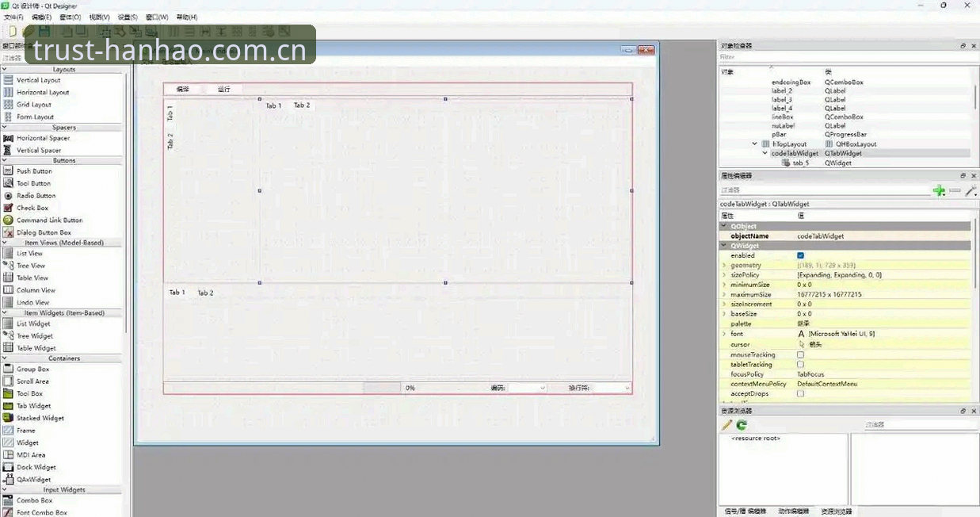Switch to 动作编辑器 bottom tab
This screenshot has width=980, height=517.
[x=793, y=511]
